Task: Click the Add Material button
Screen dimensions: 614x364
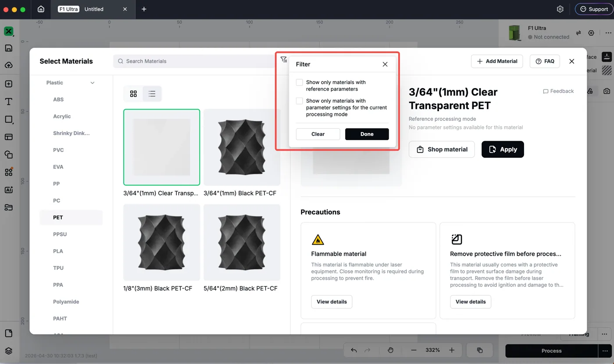Action: coord(497,61)
